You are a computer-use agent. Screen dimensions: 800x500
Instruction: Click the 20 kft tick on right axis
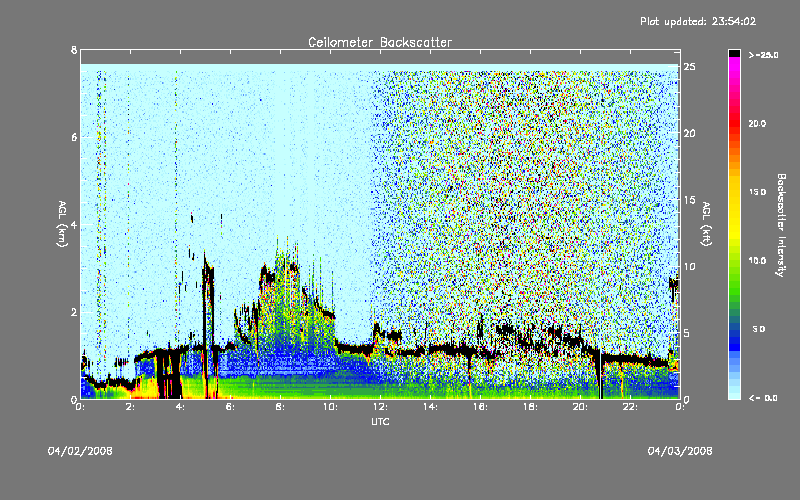pos(689,133)
